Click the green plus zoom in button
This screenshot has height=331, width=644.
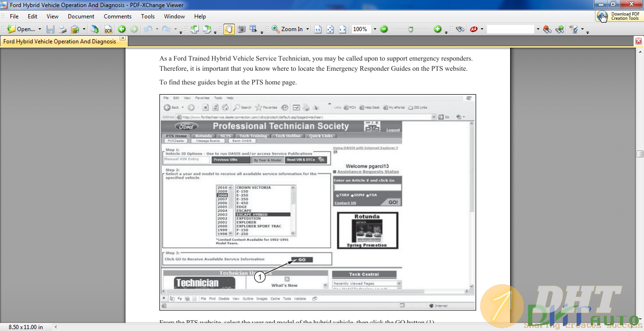[x=438, y=29]
